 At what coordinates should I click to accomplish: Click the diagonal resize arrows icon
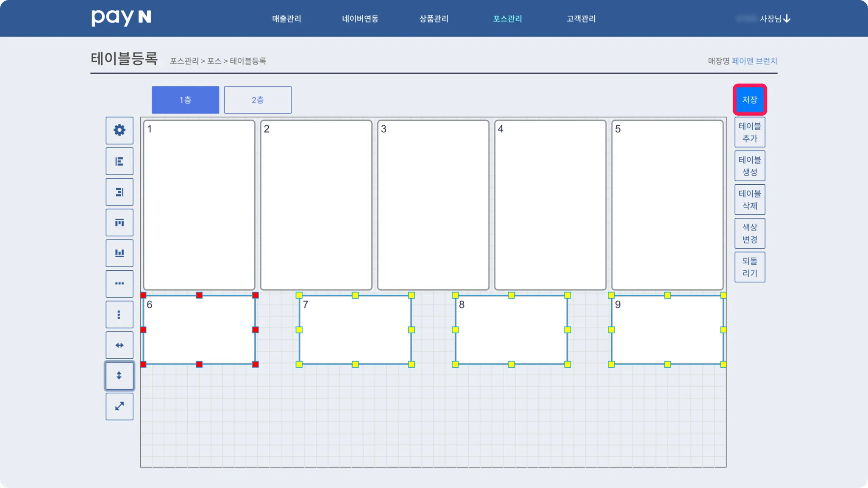120,406
